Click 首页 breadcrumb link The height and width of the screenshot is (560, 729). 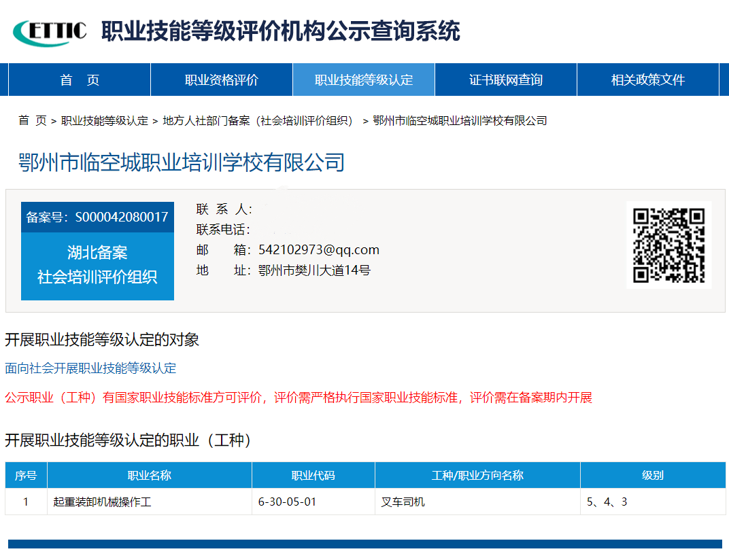pyautogui.click(x=33, y=121)
